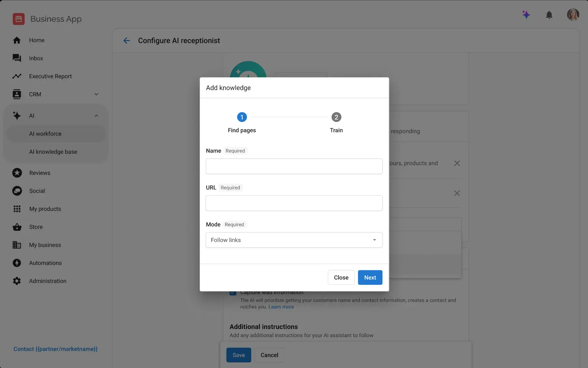The height and width of the screenshot is (368, 588).
Task: Click the Close button in dialog
Action: click(x=341, y=277)
